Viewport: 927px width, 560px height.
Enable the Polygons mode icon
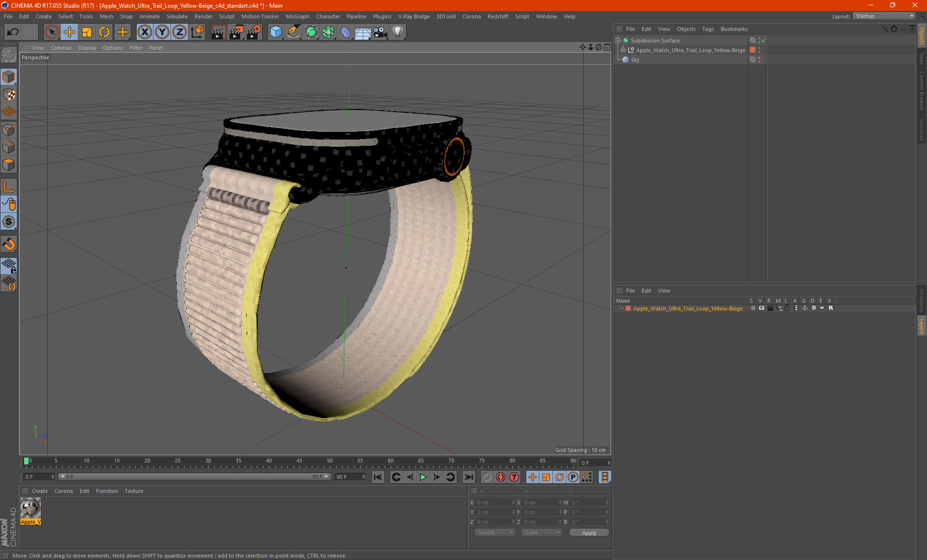point(9,165)
